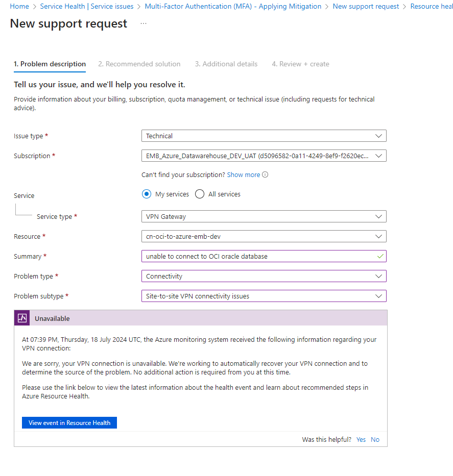Switch to Recommended solution tab
Image resolution: width=453 pixels, height=476 pixels.
[139, 64]
